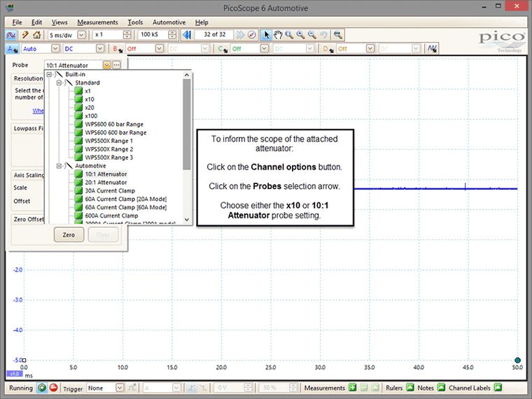Open the buffer navigator compass icon
532x399 pixels.
(x=251, y=34)
